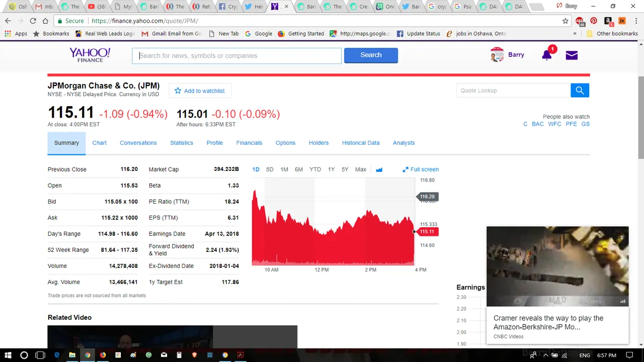Open the Yahoo Mail envelope icon
The image size is (644, 362).
click(572, 55)
